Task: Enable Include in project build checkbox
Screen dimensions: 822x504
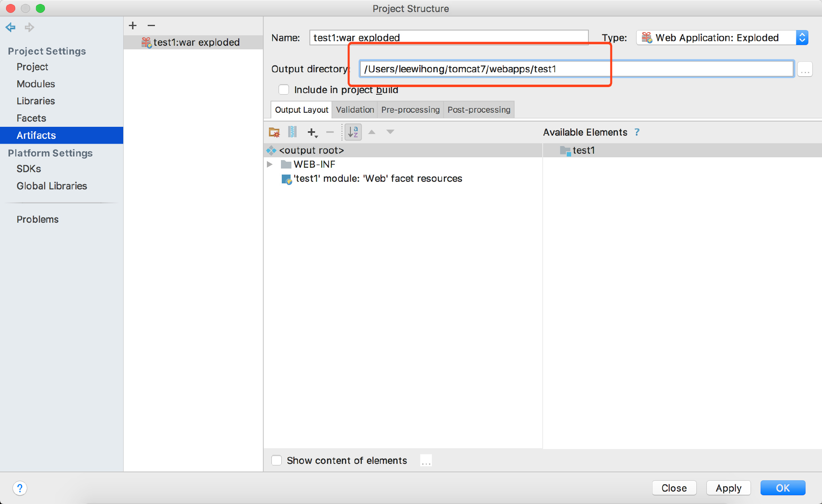Action: pos(284,89)
